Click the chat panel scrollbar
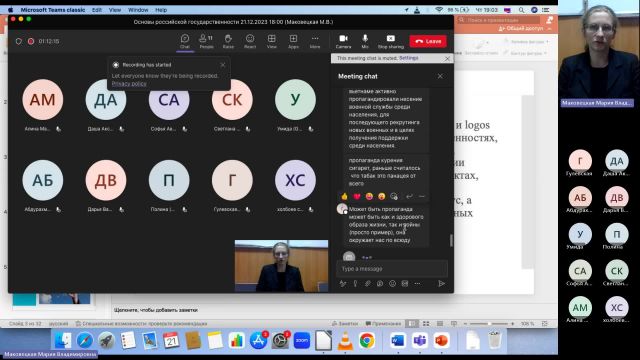Screen dimensions: 640x360 click(x=451, y=240)
